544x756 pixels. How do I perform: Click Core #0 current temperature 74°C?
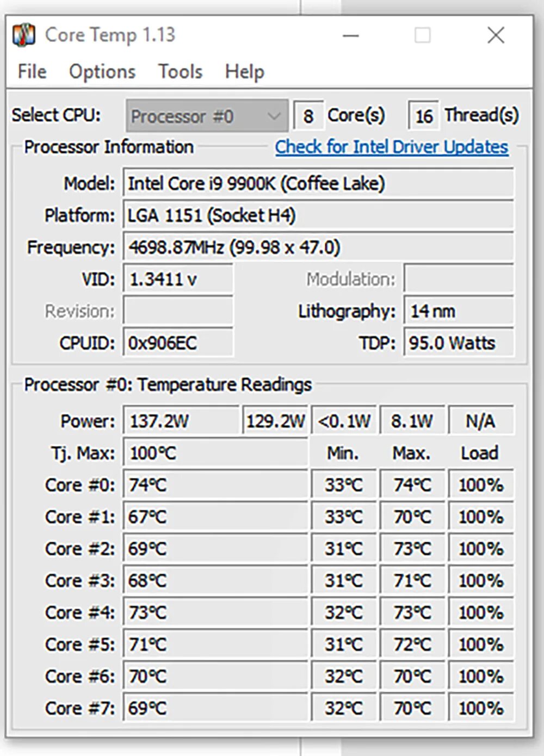point(215,485)
